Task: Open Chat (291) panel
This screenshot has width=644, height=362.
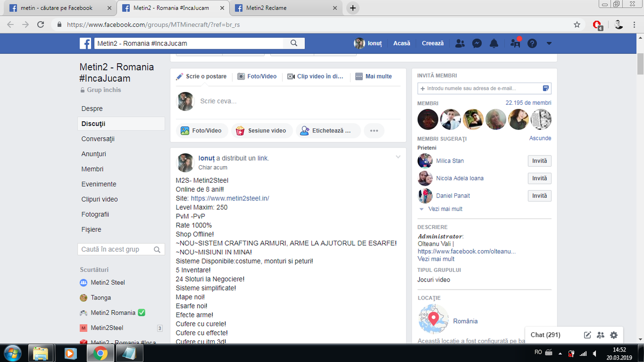Action: (x=545, y=335)
